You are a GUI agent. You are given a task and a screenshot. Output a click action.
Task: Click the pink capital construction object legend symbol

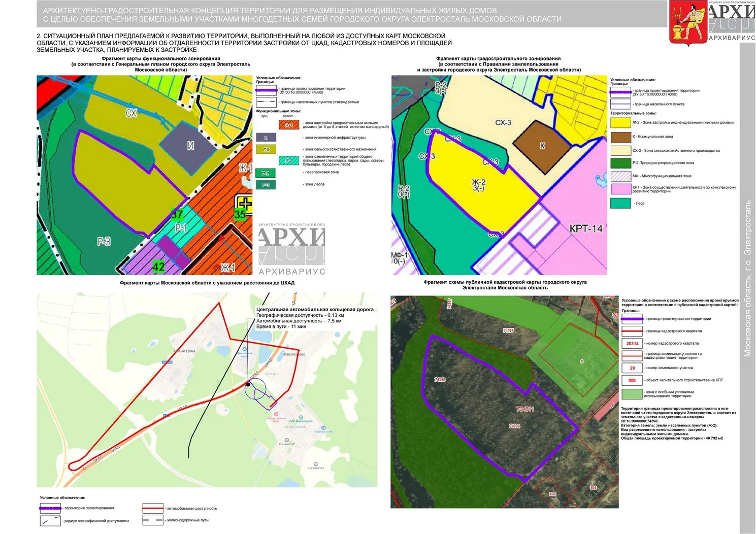click(632, 380)
